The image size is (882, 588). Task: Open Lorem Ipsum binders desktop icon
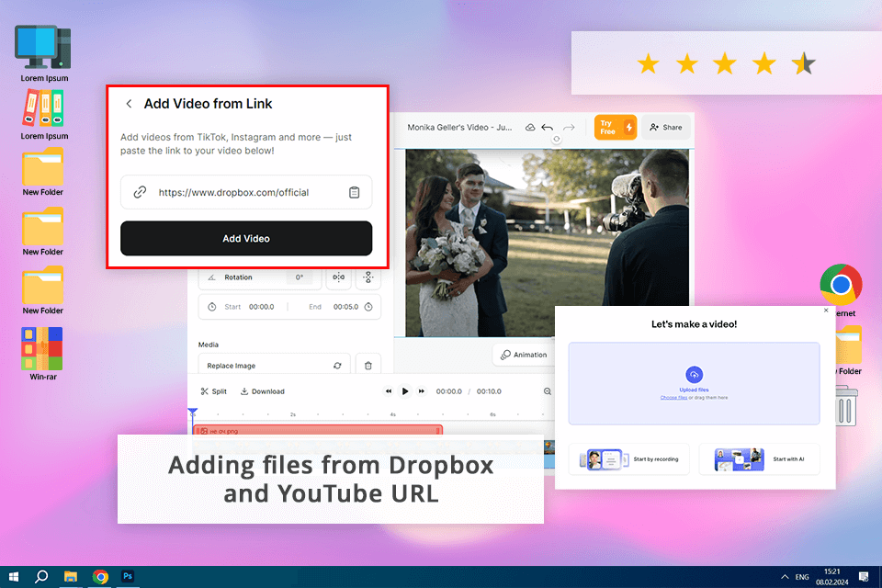click(x=44, y=115)
